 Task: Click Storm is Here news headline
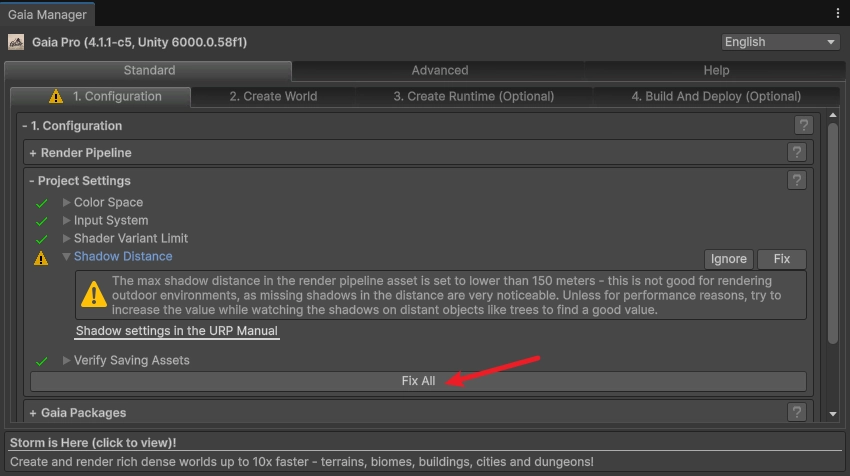point(93,442)
